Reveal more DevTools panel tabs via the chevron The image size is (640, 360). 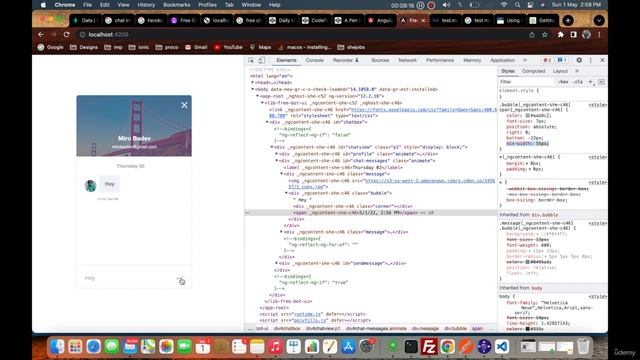pyautogui.click(x=525, y=60)
